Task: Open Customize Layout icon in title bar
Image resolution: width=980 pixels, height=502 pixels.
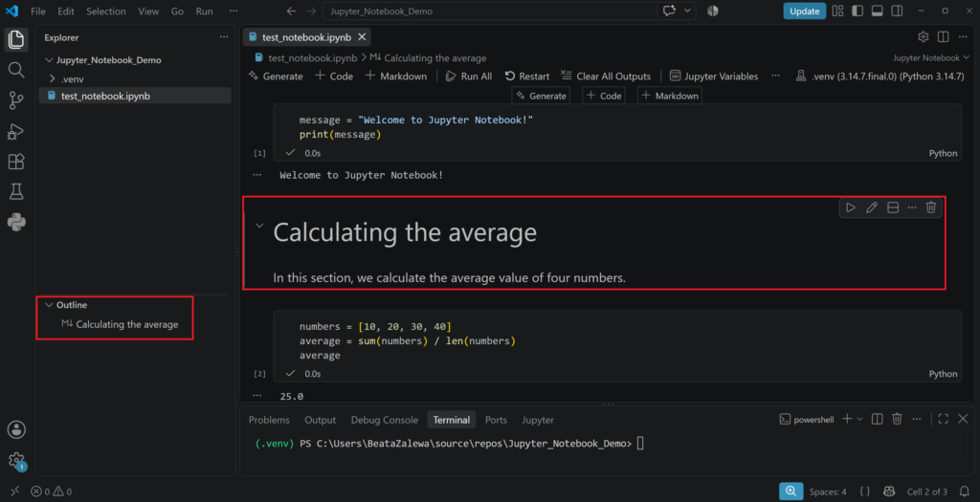Action: 837,11
